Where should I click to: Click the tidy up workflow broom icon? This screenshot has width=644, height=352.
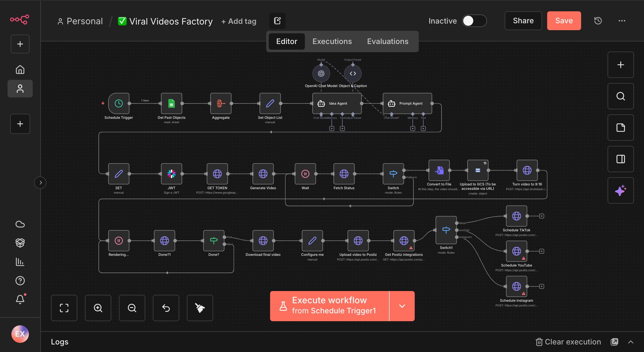point(200,308)
